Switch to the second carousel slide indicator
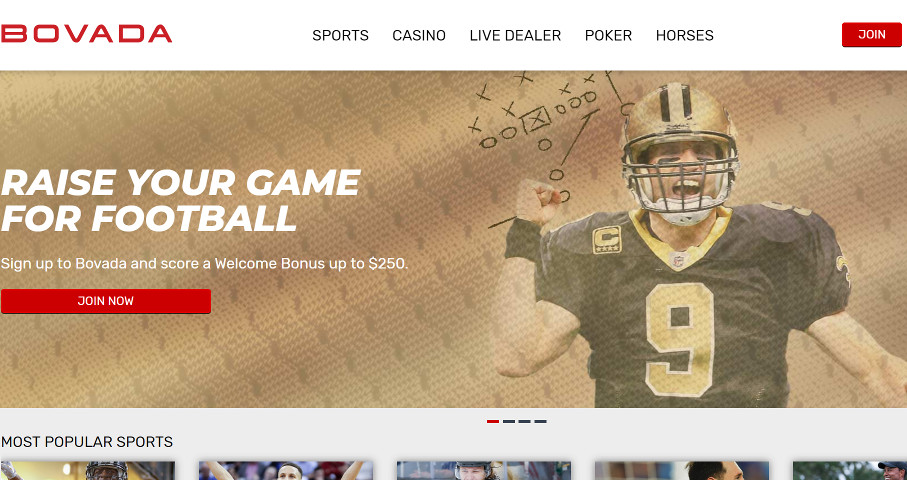This screenshot has height=480, width=907. [x=509, y=422]
